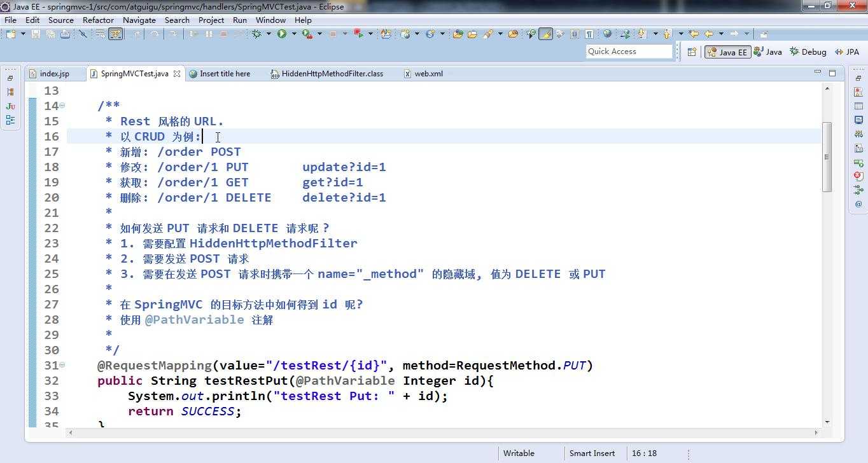Click the Quick Access search field
Viewport: 868px width, 463px height.
[x=629, y=52]
